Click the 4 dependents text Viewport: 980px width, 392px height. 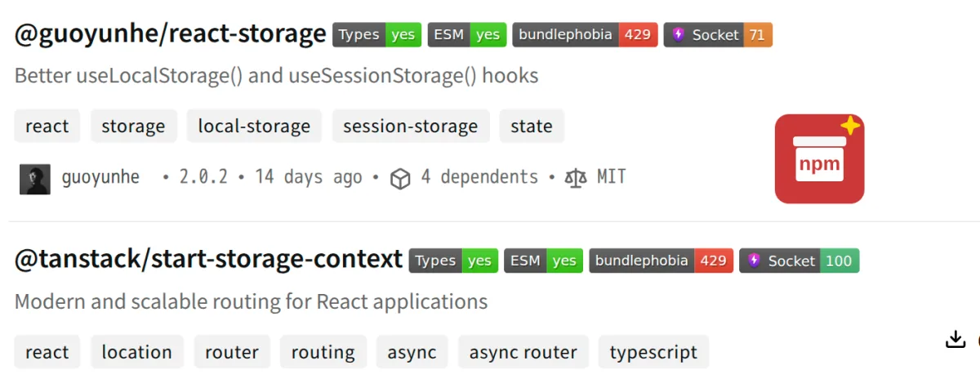tap(479, 177)
